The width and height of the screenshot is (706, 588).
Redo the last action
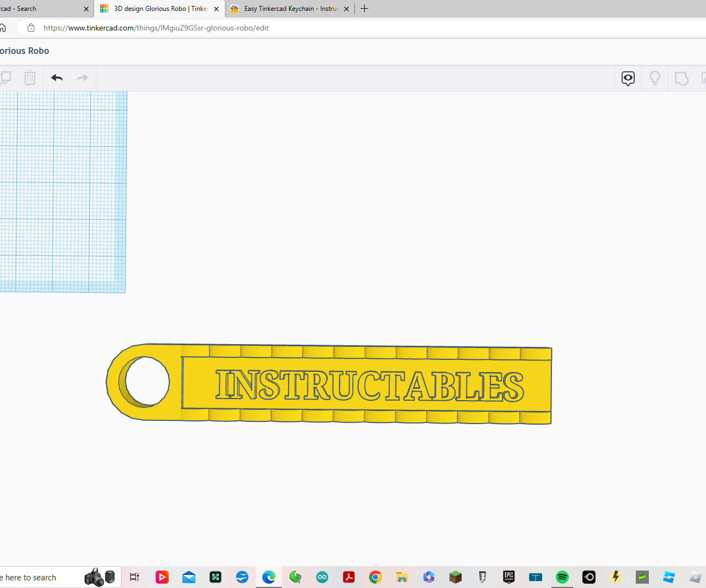(82, 78)
